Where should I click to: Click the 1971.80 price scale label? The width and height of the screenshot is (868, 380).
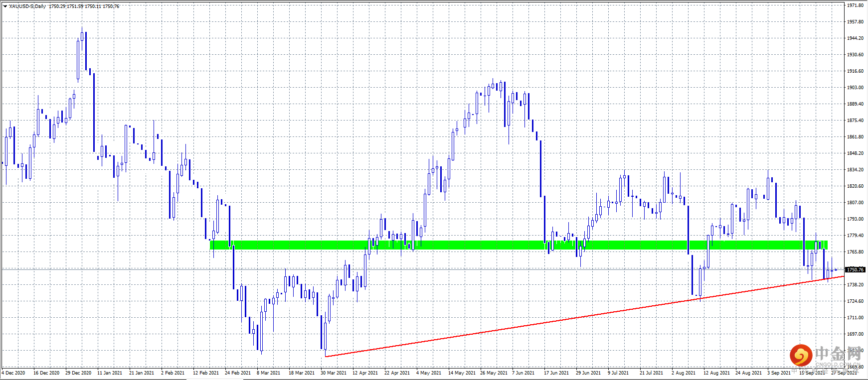coord(855,5)
